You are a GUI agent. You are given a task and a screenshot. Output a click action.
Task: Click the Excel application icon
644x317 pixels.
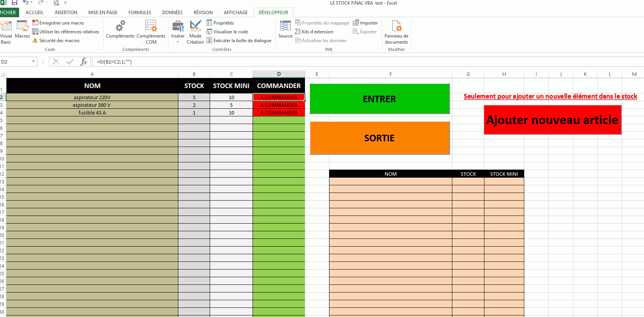3,3
